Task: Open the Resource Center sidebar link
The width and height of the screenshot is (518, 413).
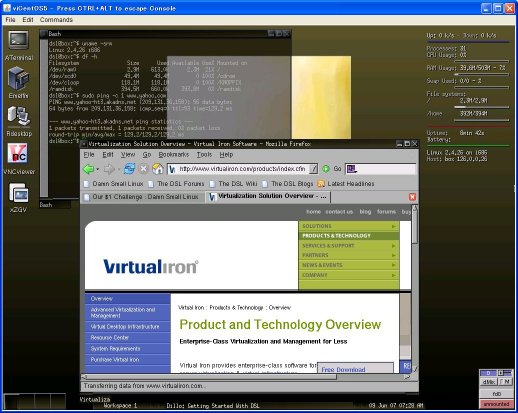Action: click(x=127, y=338)
